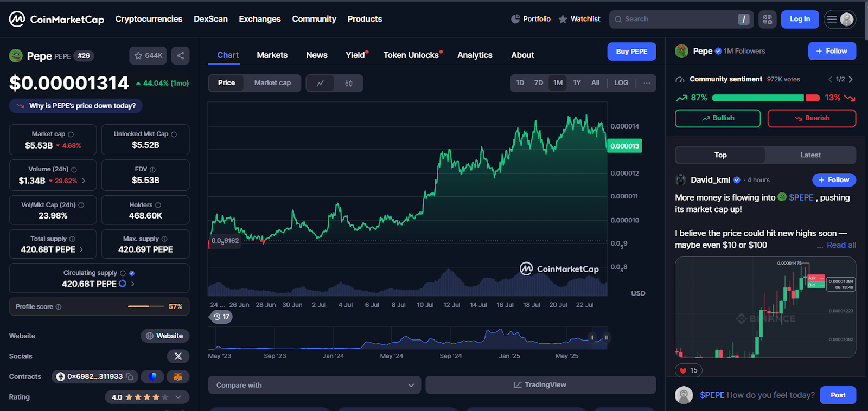Screen dimensions: 868x411
Task: Switch to the News tab
Action: tap(317, 55)
